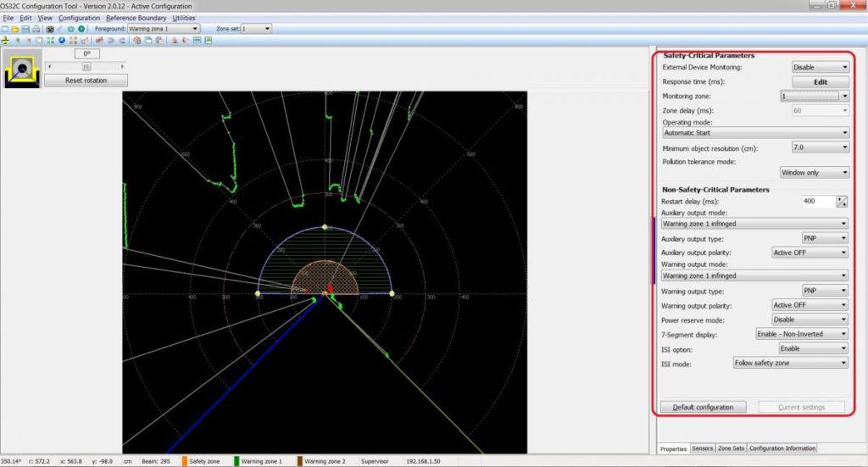
Task: Switch to the Configuration Information tab
Action: coord(782,448)
